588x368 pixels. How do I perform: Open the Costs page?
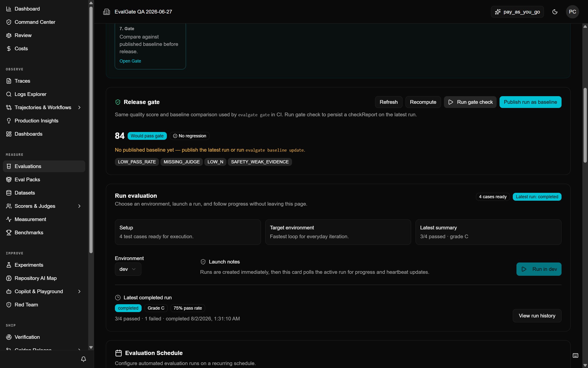point(44,49)
